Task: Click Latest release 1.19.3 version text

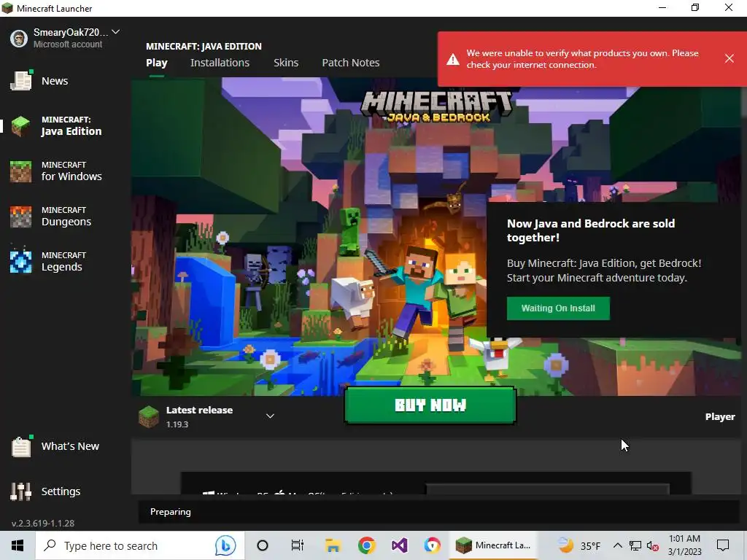Action: tap(177, 424)
